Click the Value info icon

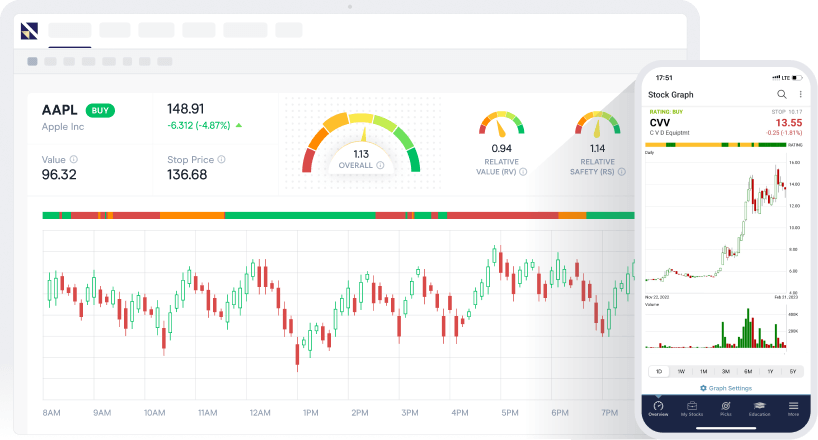point(74,160)
